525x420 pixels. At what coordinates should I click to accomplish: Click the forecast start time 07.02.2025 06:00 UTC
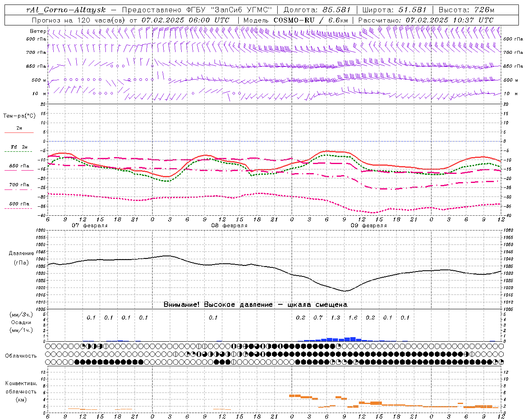tap(185, 20)
